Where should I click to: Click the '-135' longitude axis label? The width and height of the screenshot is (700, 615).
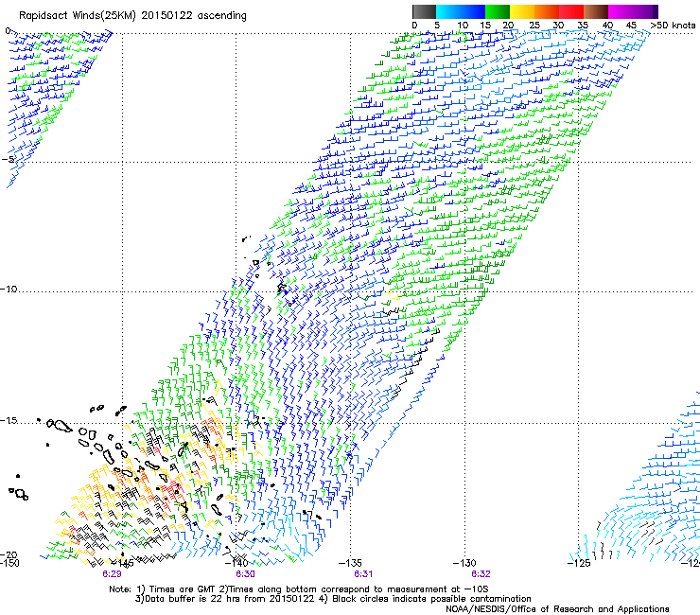pos(350,563)
